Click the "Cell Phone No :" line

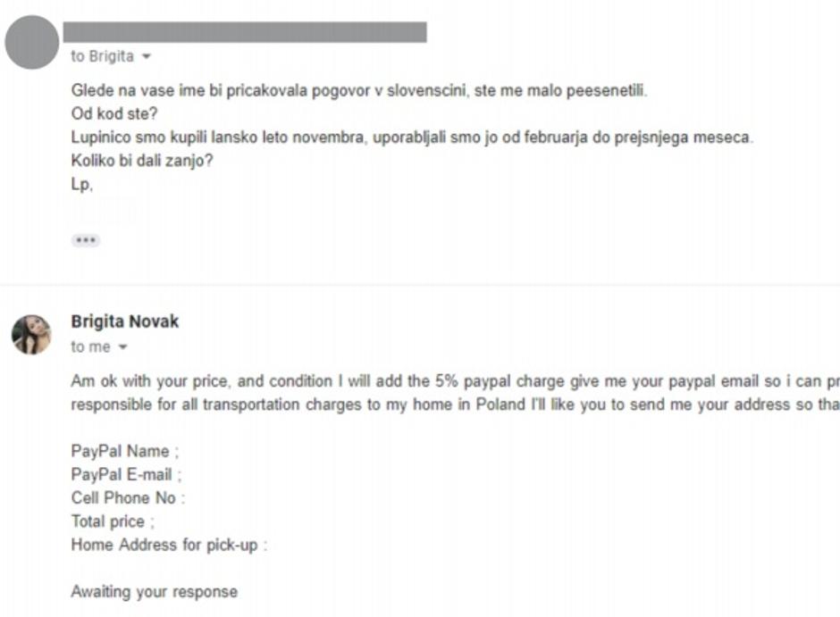[x=128, y=497]
